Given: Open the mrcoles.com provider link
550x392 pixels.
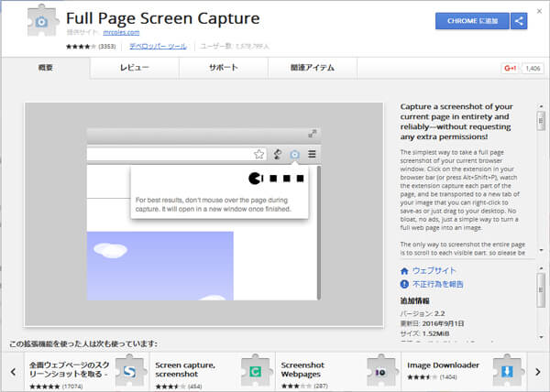Looking at the screenshot, I should [x=109, y=34].
